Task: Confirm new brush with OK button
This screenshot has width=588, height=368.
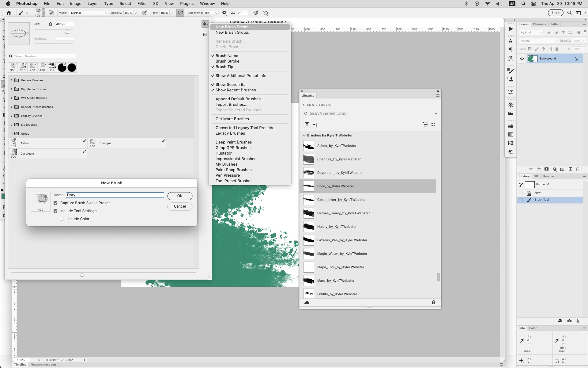Action: tap(180, 196)
